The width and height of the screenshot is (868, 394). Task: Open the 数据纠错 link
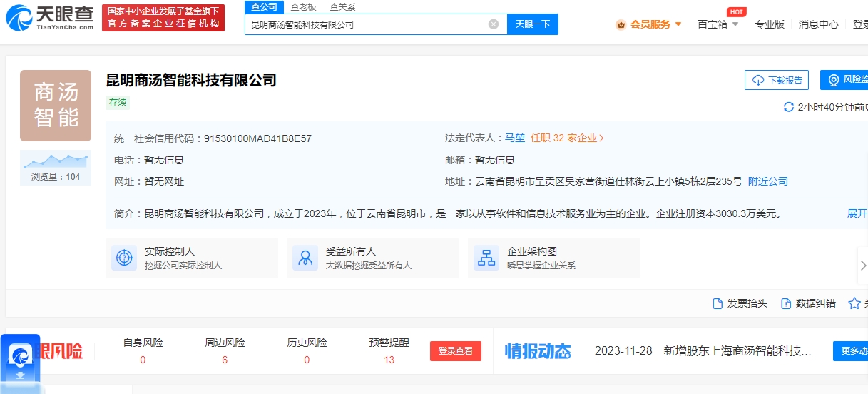[816, 303]
